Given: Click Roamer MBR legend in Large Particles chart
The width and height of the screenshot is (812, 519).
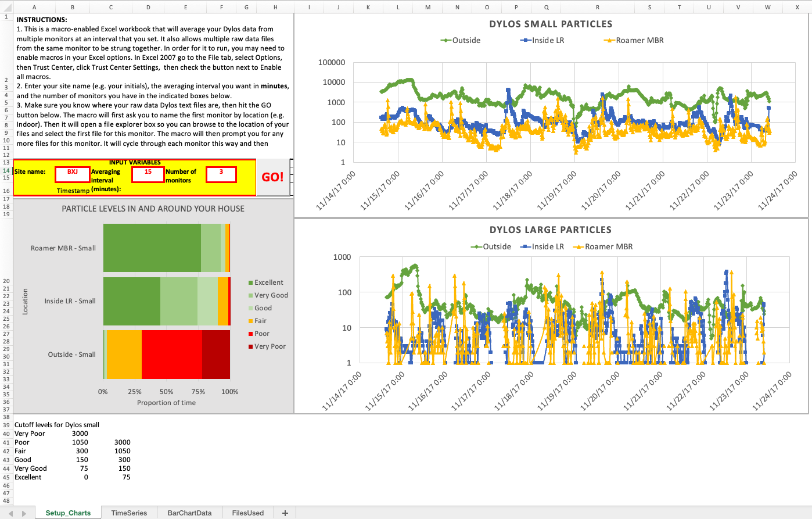Looking at the screenshot, I should point(603,246).
